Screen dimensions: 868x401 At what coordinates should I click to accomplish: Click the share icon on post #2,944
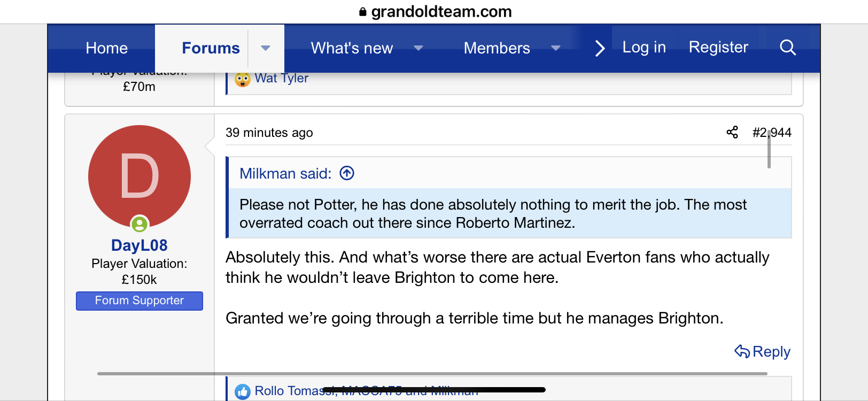732,132
